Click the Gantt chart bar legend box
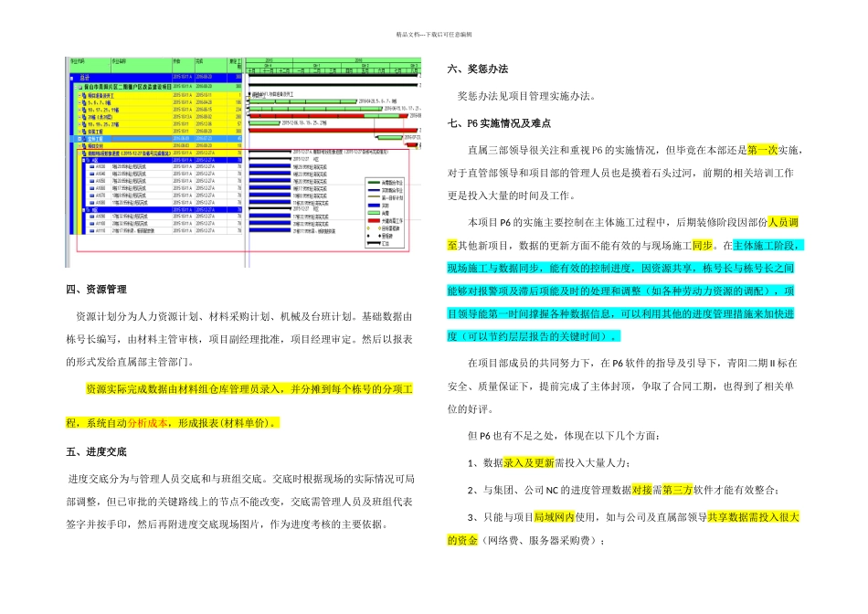Viewport: 868px width, 614px height. [386, 212]
